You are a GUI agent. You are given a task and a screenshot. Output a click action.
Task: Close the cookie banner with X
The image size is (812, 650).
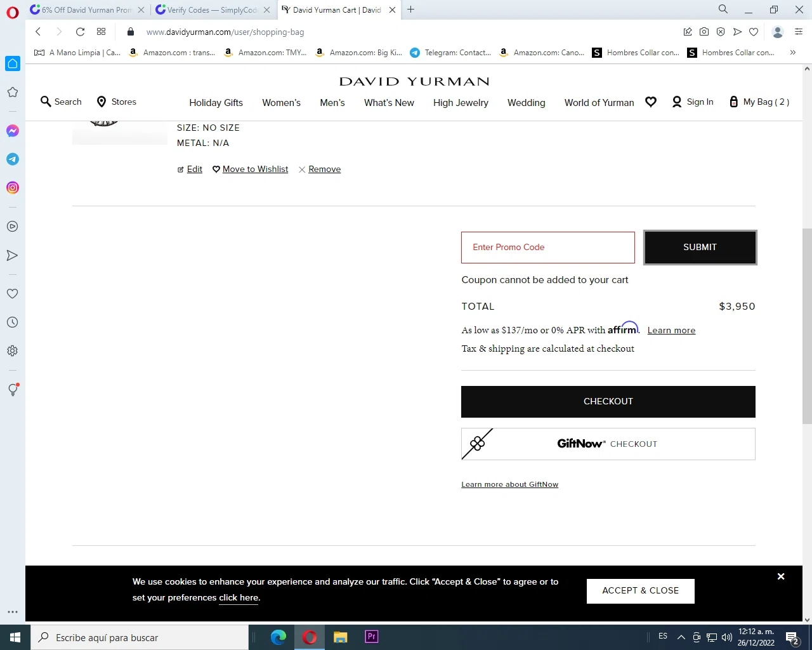[781, 576]
